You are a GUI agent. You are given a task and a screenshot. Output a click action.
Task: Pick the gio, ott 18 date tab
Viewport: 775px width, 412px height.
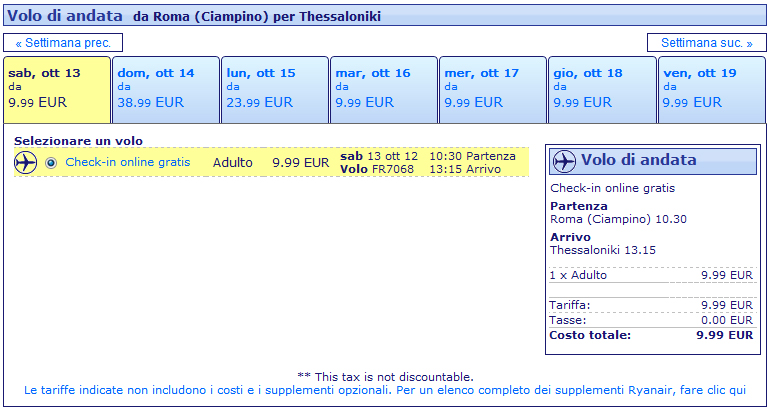[602, 89]
